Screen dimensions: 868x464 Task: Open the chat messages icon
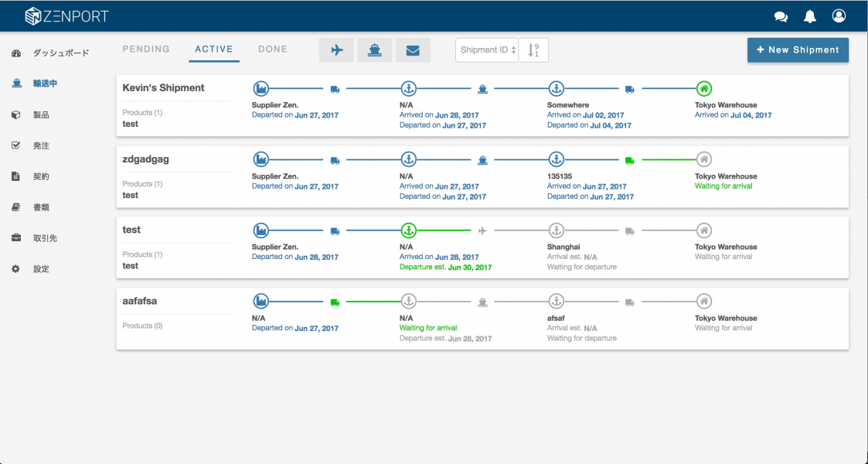coord(781,16)
